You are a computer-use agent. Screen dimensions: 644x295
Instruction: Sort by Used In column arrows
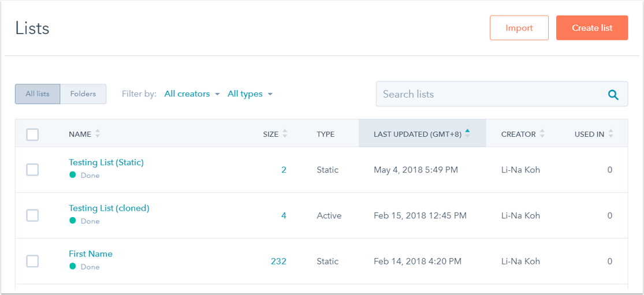point(611,134)
